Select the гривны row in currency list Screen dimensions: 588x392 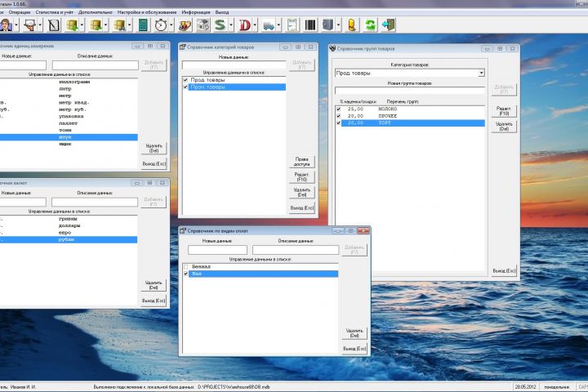tap(69, 219)
